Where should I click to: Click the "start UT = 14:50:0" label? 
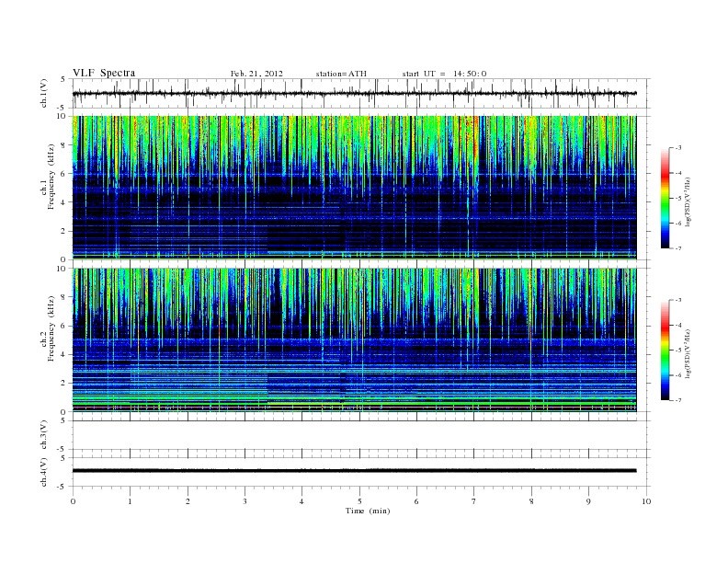click(444, 74)
